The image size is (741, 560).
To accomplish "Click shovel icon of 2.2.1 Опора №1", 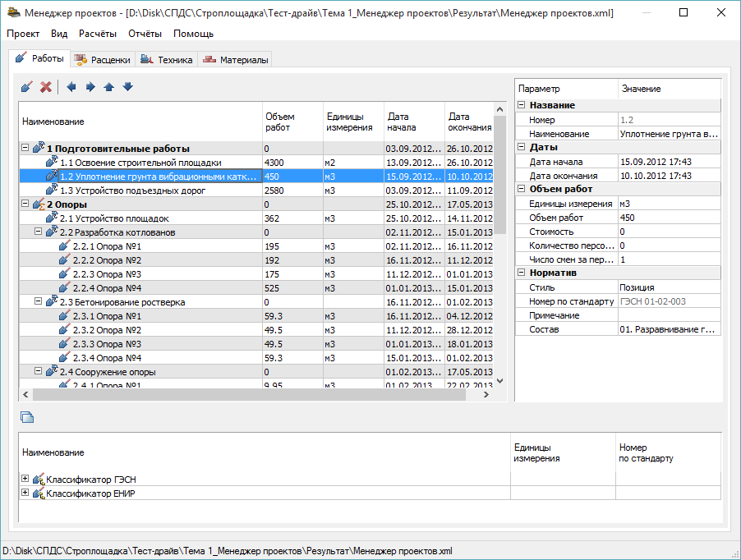I will click(x=65, y=246).
